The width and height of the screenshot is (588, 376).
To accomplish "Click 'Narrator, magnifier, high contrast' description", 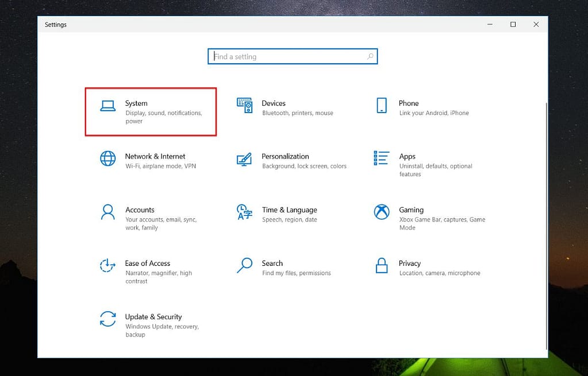I will click(x=159, y=277).
